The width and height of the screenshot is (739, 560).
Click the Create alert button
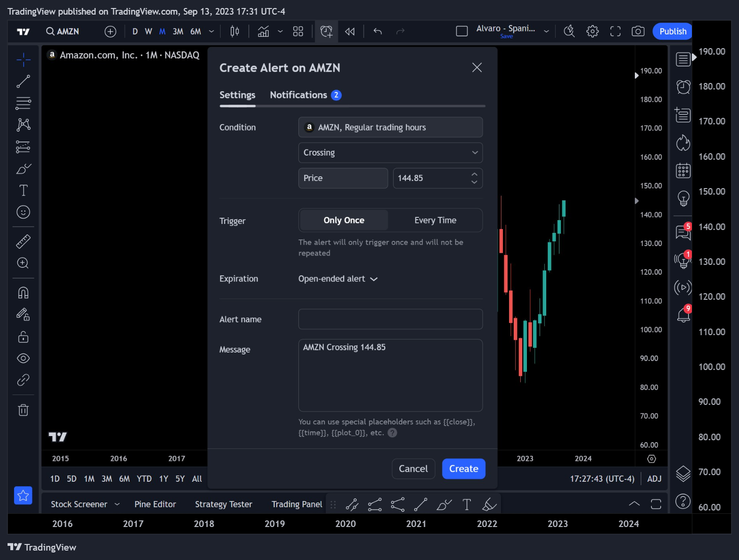coord(464,469)
